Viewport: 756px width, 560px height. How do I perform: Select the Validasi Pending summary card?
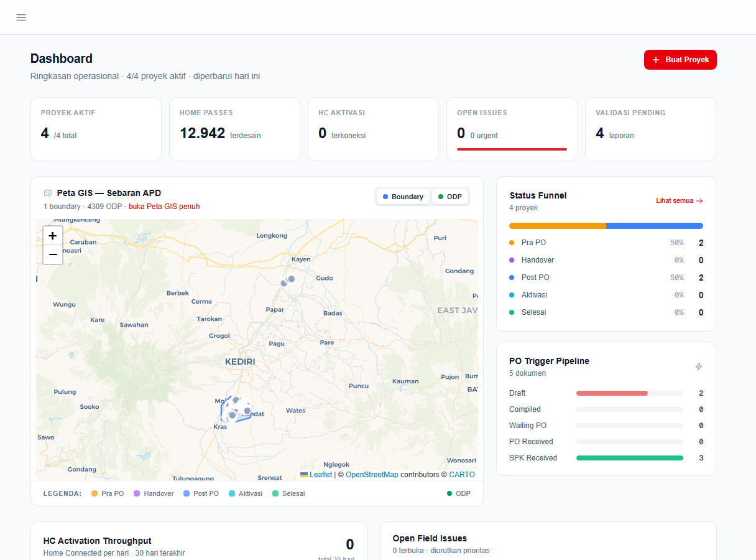(650, 129)
